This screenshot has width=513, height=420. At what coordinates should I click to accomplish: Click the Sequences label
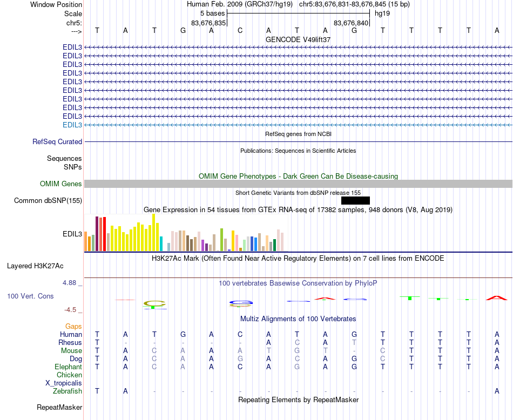(64, 158)
